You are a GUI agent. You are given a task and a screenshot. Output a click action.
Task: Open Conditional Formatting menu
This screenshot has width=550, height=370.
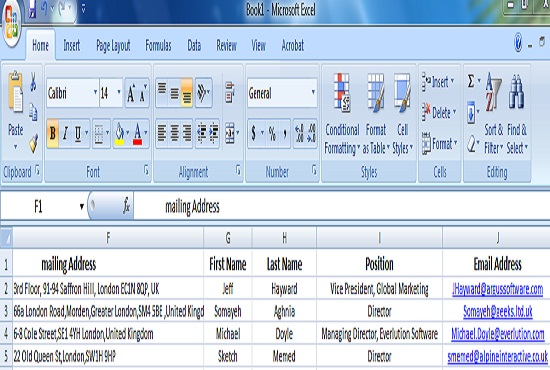[342, 114]
